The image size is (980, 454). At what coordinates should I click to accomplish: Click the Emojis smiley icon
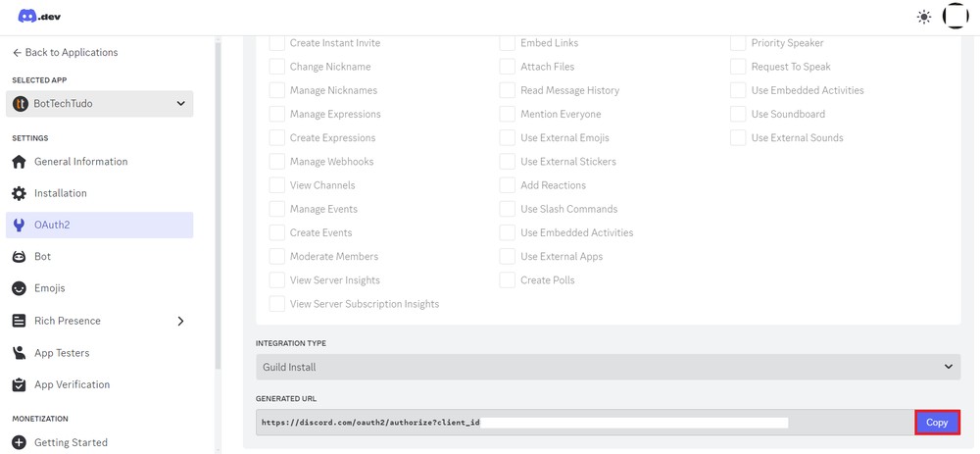point(19,288)
